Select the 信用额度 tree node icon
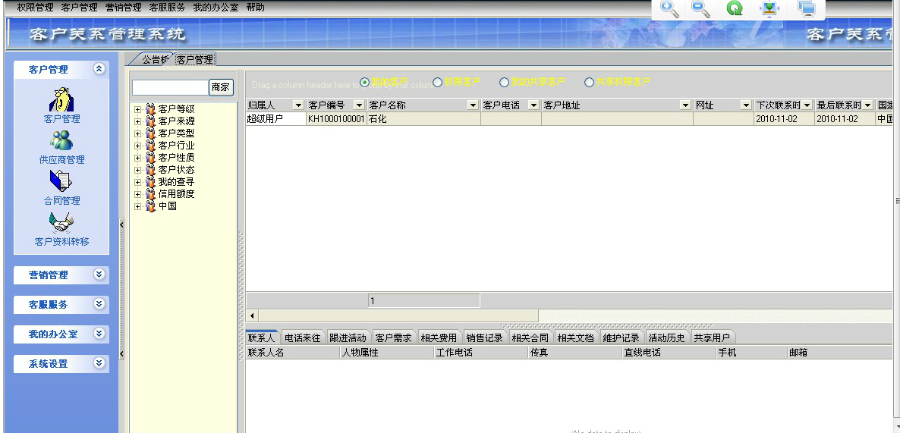The image size is (900, 433). 151,194
